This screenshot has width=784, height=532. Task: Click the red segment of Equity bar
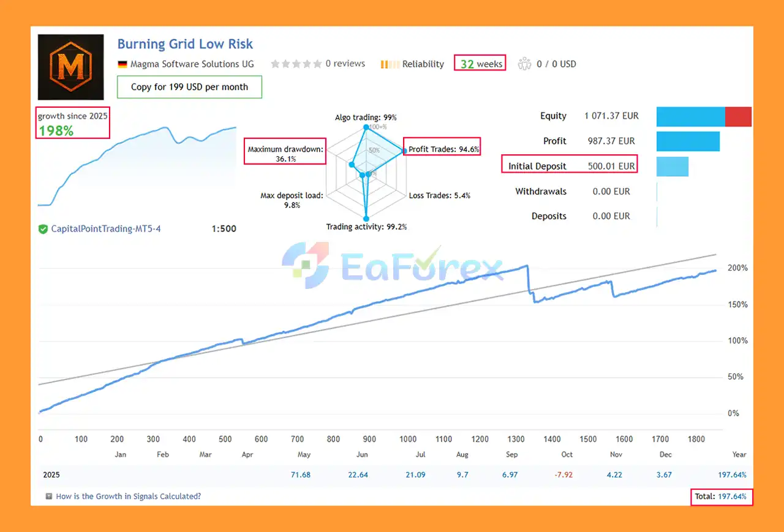pyautogui.click(x=737, y=116)
